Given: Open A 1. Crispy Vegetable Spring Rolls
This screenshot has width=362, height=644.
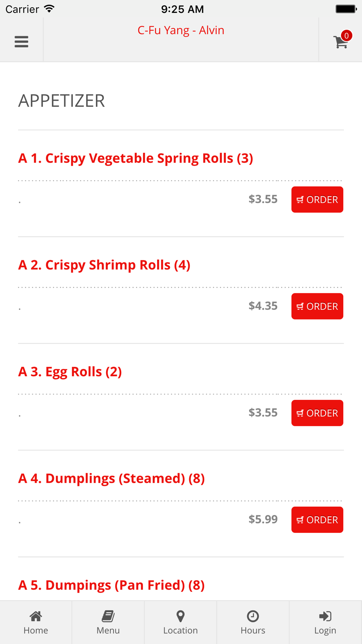Looking at the screenshot, I should pos(135,158).
